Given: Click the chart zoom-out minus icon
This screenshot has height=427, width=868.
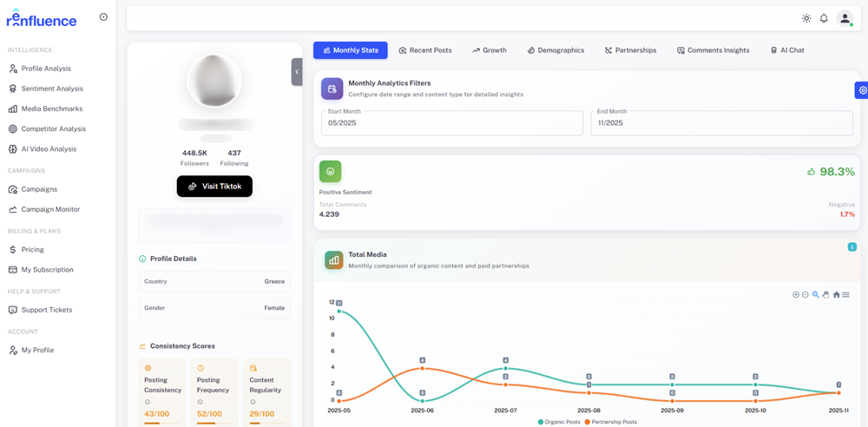Looking at the screenshot, I should 806,295.
